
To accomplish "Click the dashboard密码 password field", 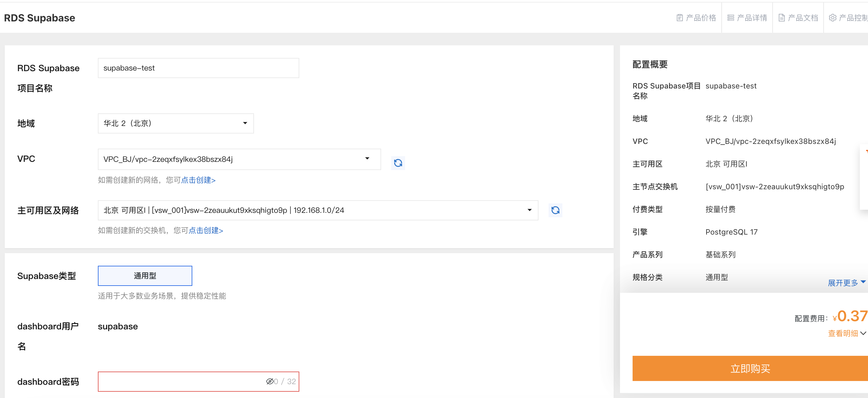I will (x=182, y=382).
